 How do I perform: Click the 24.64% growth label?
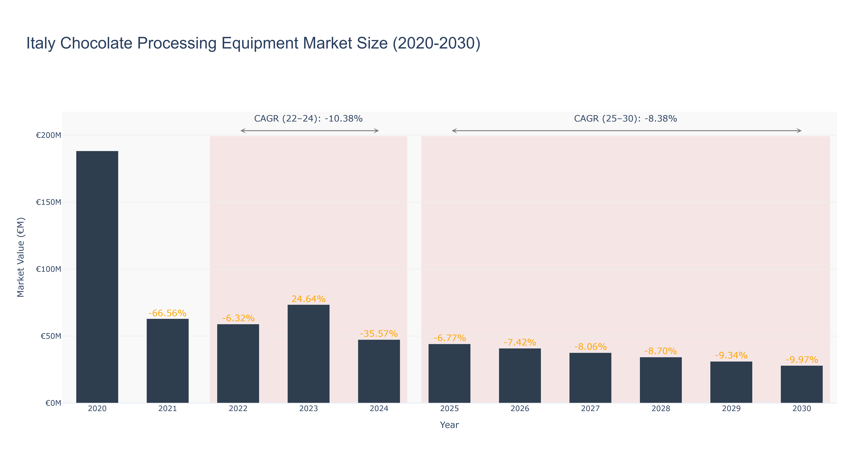click(308, 299)
